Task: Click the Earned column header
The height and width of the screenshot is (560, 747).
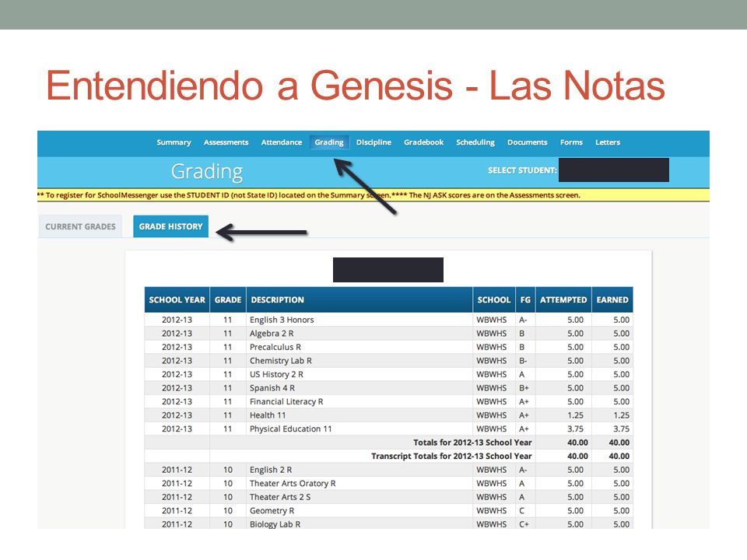Action: (x=612, y=300)
